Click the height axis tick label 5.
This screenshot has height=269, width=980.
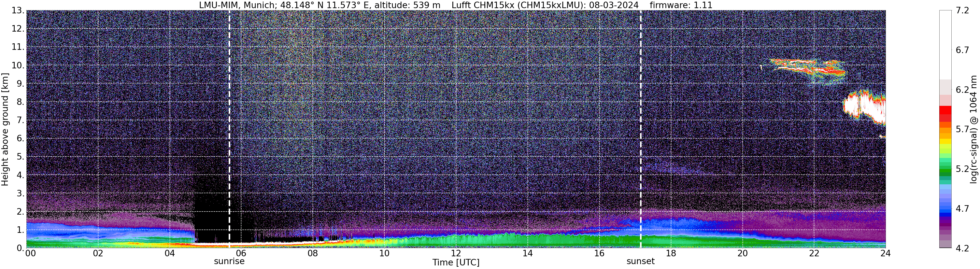click(x=20, y=157)
